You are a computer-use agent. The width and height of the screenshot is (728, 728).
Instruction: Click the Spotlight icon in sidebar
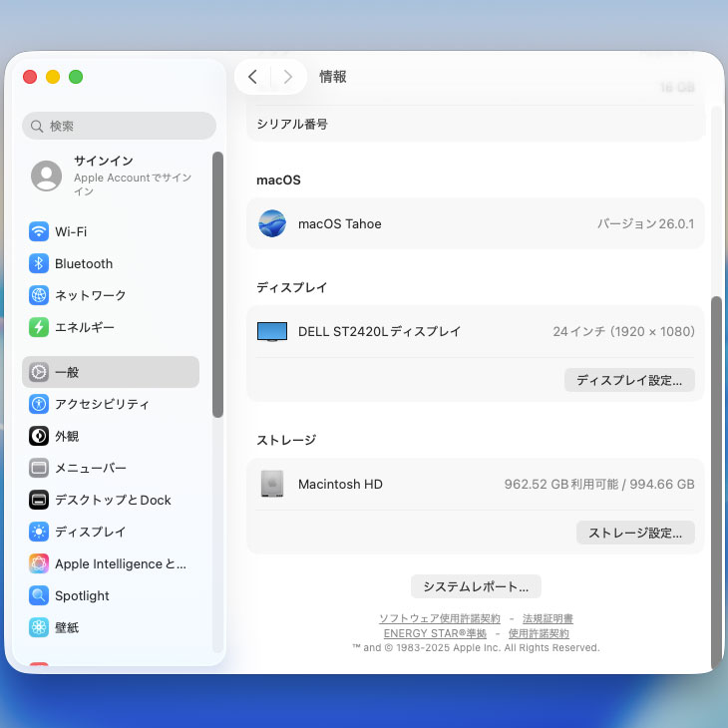pyautogui.click(x=39, y=595)
